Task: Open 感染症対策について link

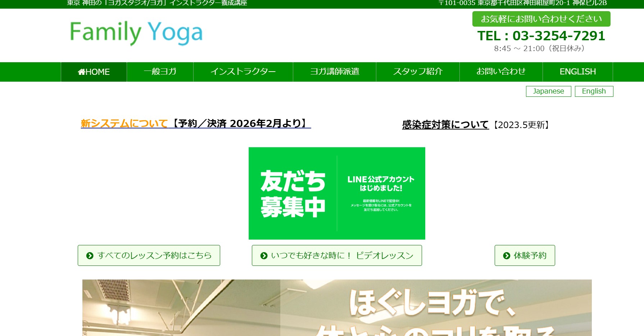Action: tap(445, 125)
